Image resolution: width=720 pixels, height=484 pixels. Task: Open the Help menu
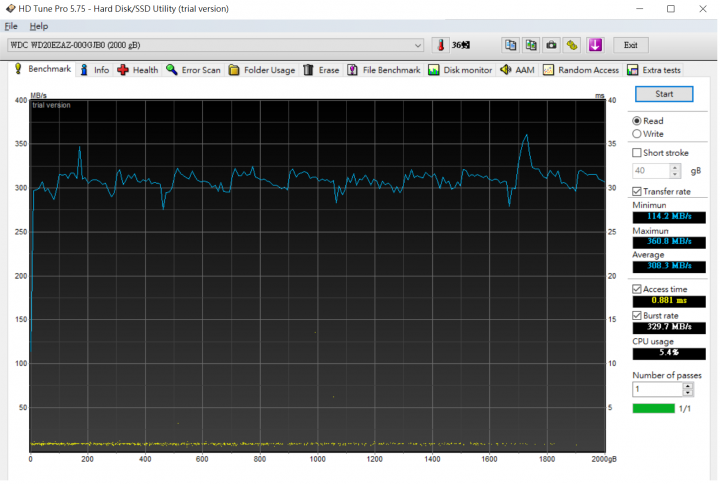pos(39,26)
